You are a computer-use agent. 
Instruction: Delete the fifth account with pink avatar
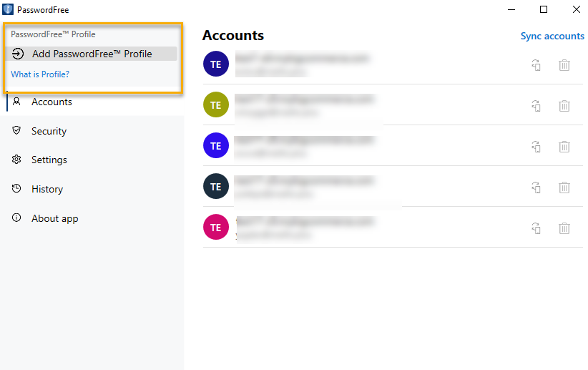click(x=564, y=228)
